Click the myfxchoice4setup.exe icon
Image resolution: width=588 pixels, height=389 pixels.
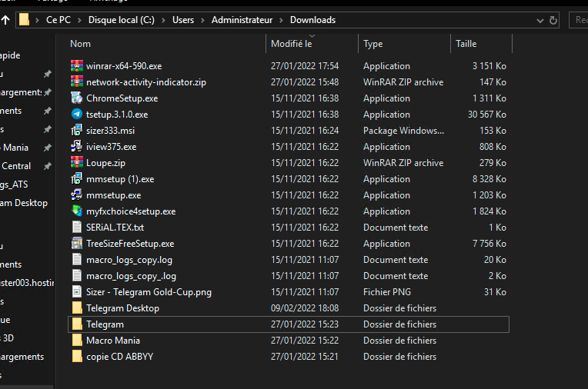tap(77, 211)
